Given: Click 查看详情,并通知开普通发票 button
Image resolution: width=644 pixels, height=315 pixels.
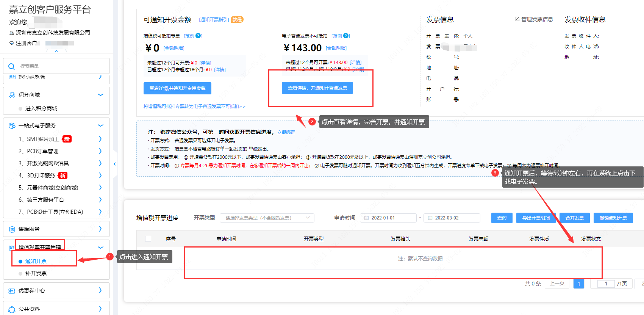Looking at the screenshot, I should [x=317, y=88].
